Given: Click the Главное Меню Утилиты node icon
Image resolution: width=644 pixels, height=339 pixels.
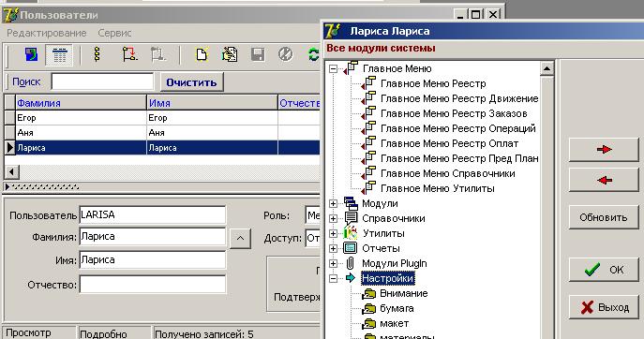Looking at the screenshot, I should pos(369,188).
